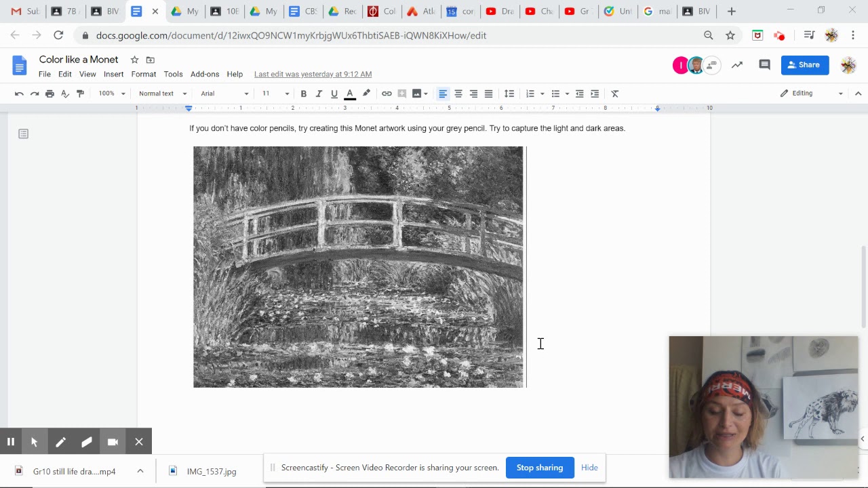Open the Help menu
This screenshot has height=488, width=868.
[x=235, y=74]
